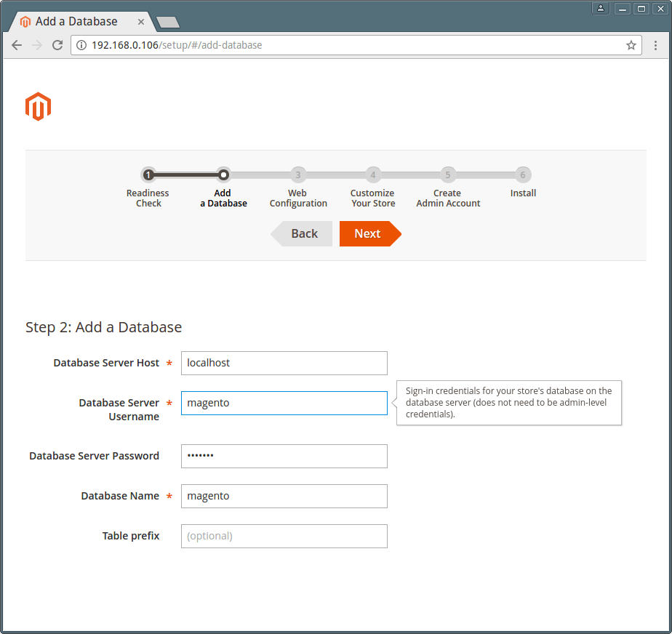This screenshot has height=634, width=672.
Task: Focus the Database Server Host field
Action: pyautogui.click(x=284, y=364)
